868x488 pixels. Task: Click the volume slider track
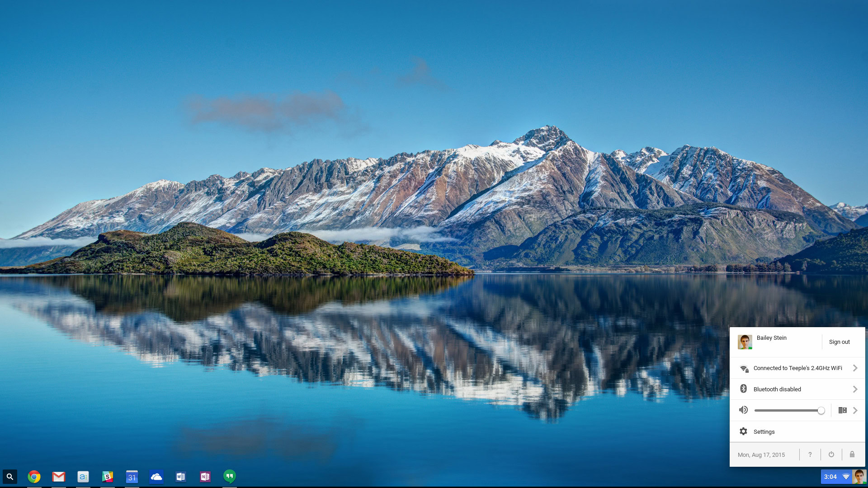click(x=787, y=411)
